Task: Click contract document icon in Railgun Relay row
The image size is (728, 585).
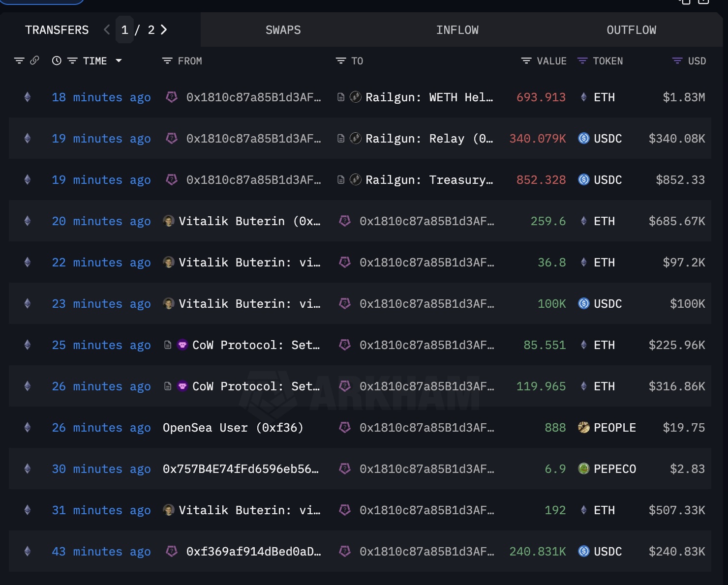Action: pyautogui.click(x=341, y=139)
